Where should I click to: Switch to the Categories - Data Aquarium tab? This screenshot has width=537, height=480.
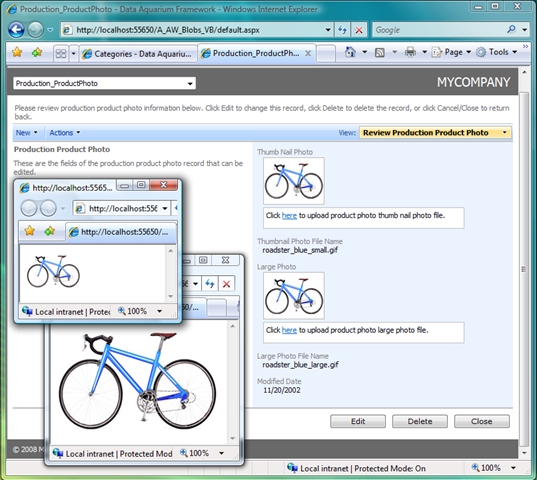pos(138,54)
